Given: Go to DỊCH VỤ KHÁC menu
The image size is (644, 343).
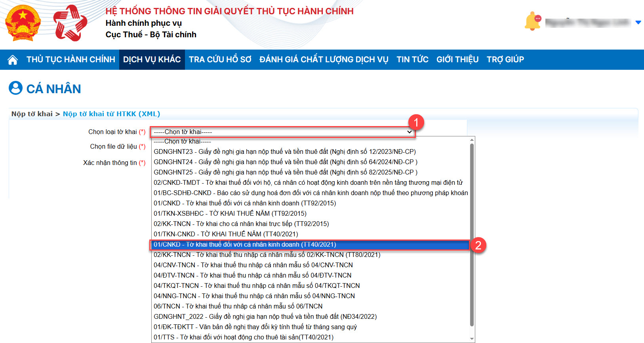Looking at the screenshot, I should [x=152, y=60].
